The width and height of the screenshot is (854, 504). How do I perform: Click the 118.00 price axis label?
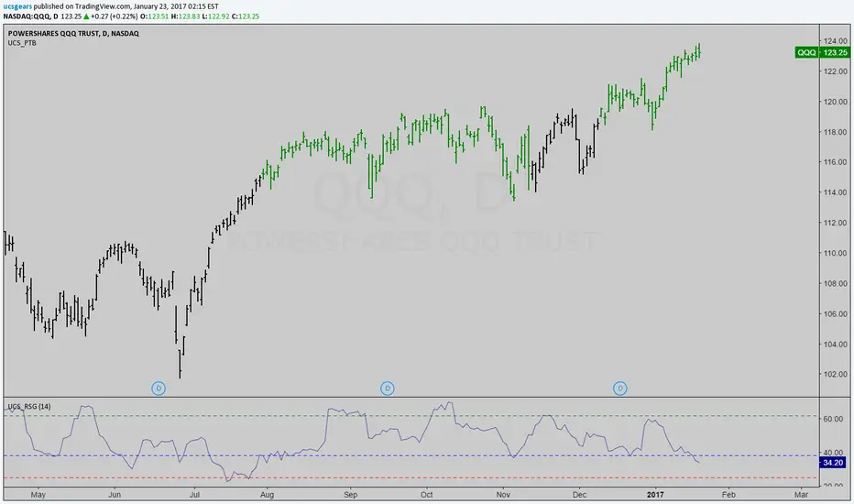pos(836,132)
